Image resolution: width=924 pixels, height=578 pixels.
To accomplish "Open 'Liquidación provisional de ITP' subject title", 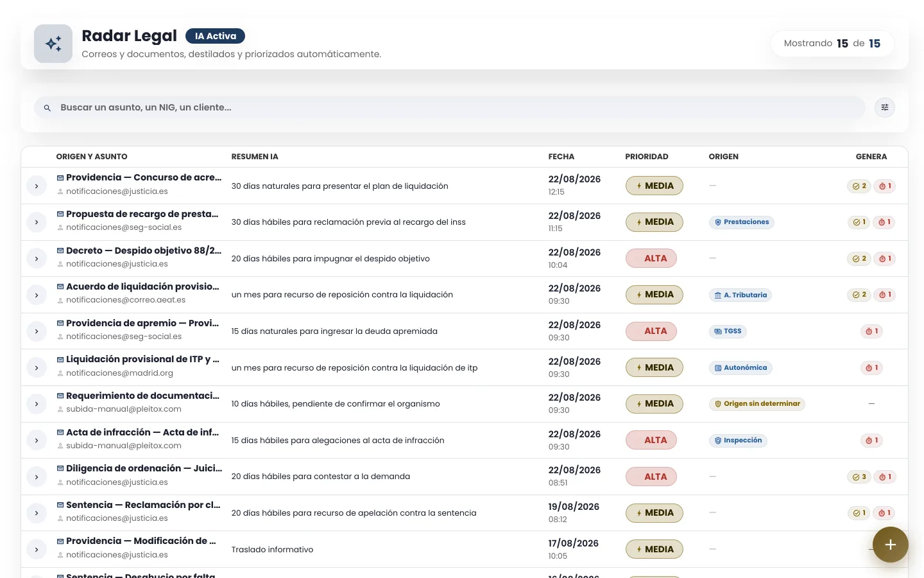I will (142, 360).
